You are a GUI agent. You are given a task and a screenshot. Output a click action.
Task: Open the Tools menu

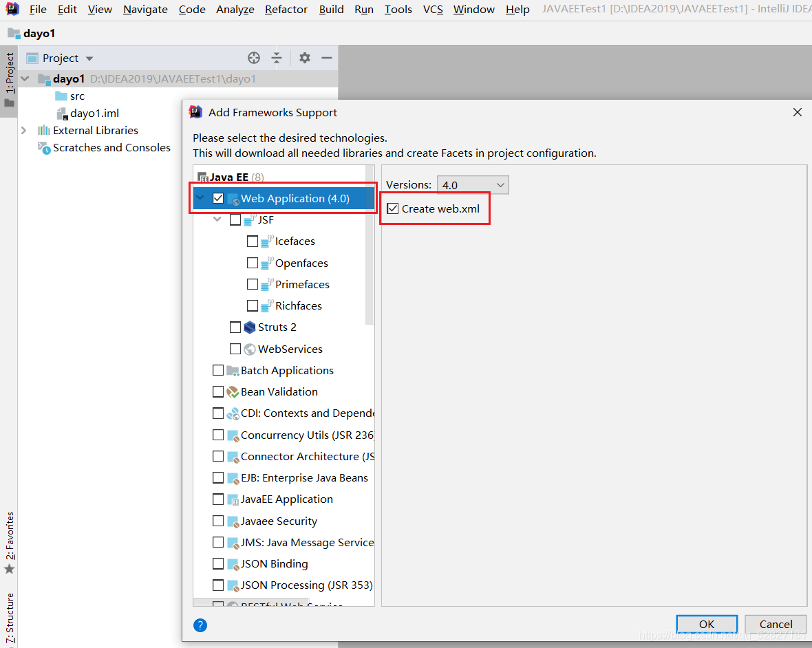point(398,10)
